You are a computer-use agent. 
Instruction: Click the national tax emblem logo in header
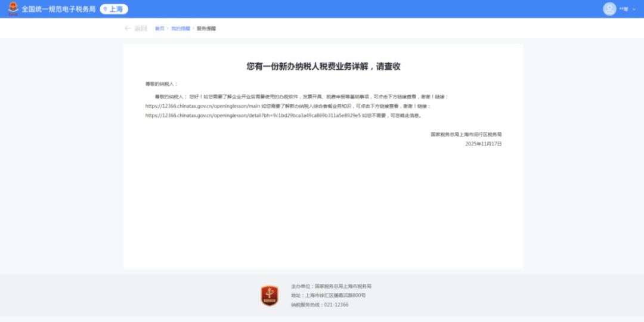pos(13,9)
